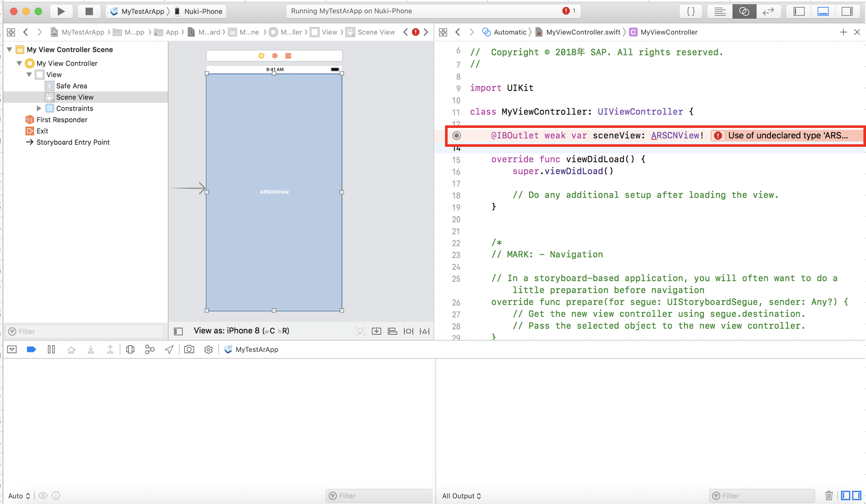
Task: Clear console with the trash icon
Action: [829, 495]
